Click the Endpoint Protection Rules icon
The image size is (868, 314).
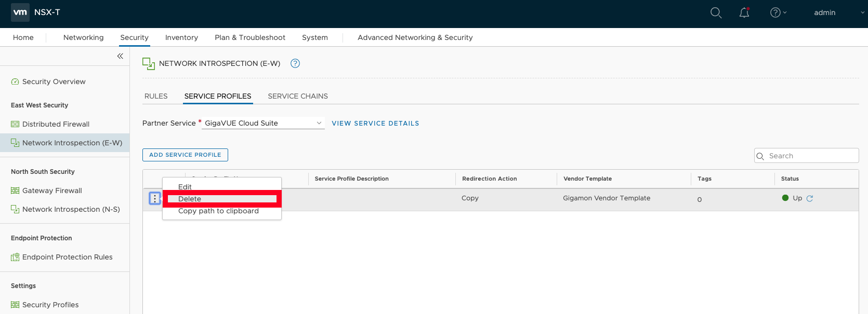[15, 257]
